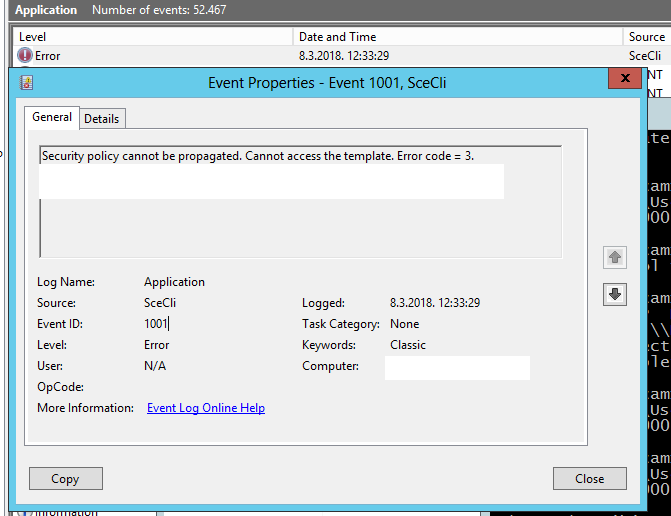The image size is (671, 516).
Task: Click the Logged date value in dialog
Action: point(435,303)
